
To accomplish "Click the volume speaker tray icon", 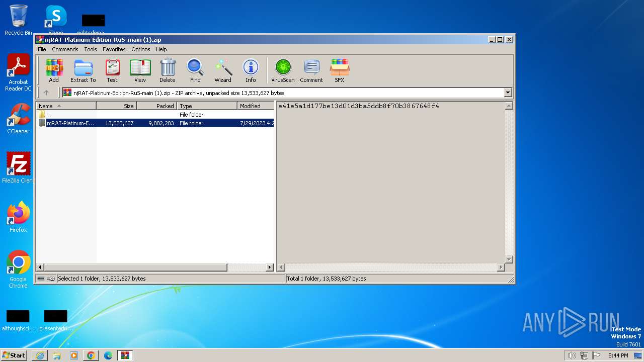I will 572,355.
